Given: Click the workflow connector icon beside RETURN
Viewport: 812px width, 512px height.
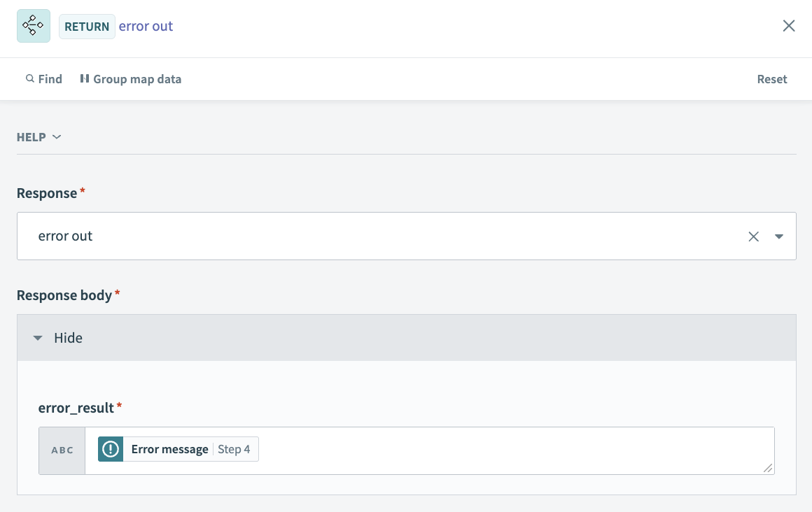Looking at the screenshot, I should (x=33, y=26).
